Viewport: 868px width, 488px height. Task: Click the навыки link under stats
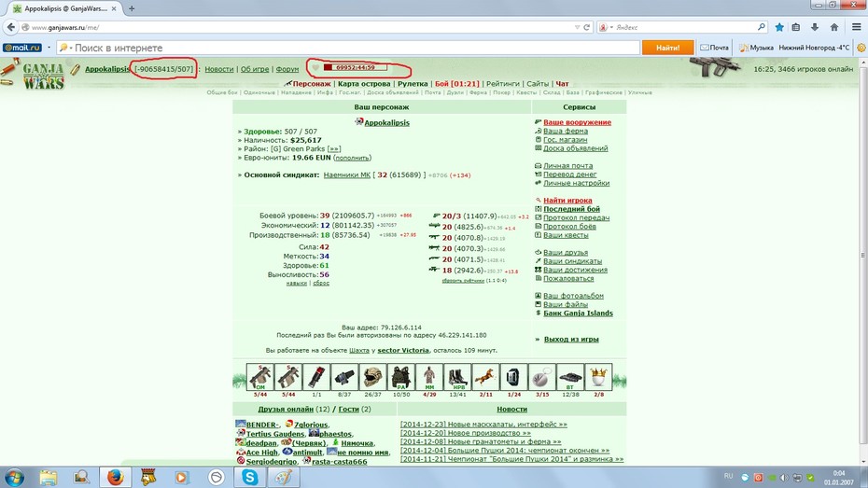click(296, 284)
